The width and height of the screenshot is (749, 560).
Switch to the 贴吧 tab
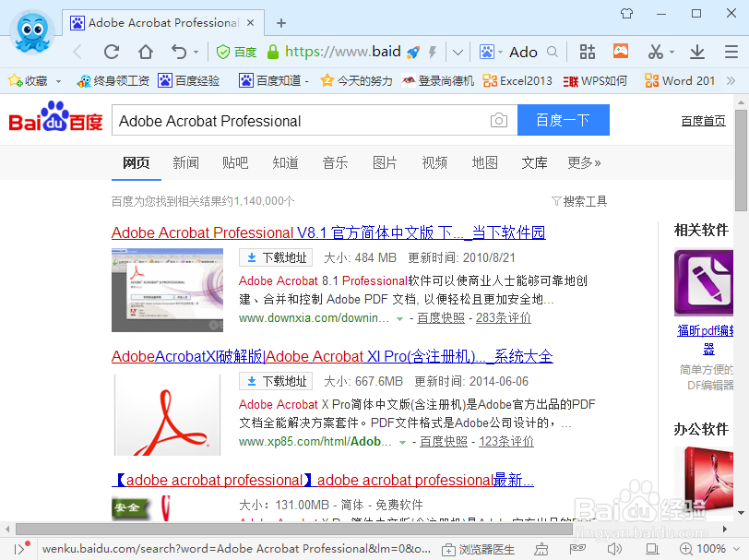pos(235,163)
